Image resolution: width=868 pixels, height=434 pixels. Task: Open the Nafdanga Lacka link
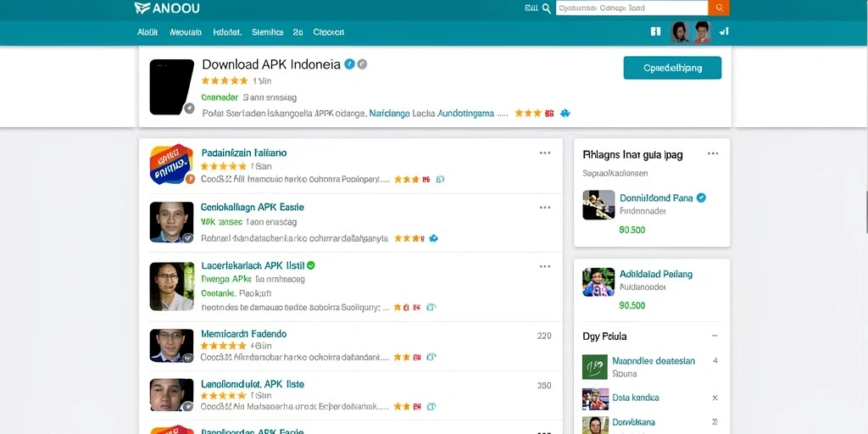390,114
